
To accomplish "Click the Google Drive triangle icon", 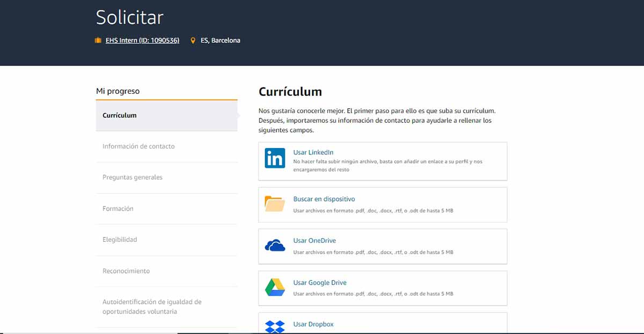I will tap(275, 288).
